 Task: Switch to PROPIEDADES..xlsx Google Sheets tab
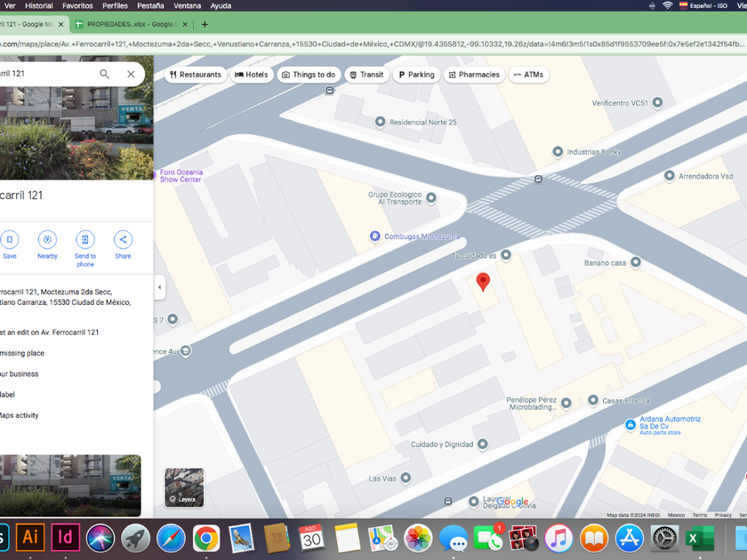click(130, 24)
